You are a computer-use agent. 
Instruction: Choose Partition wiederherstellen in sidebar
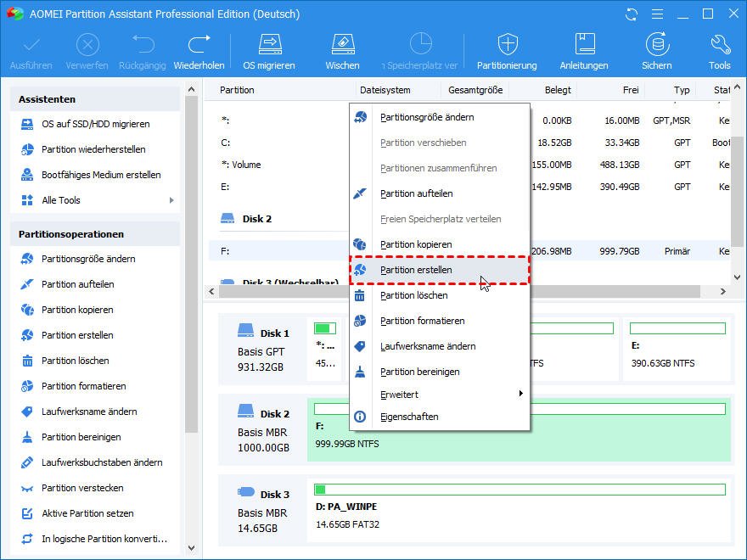[x=93, y=149]
